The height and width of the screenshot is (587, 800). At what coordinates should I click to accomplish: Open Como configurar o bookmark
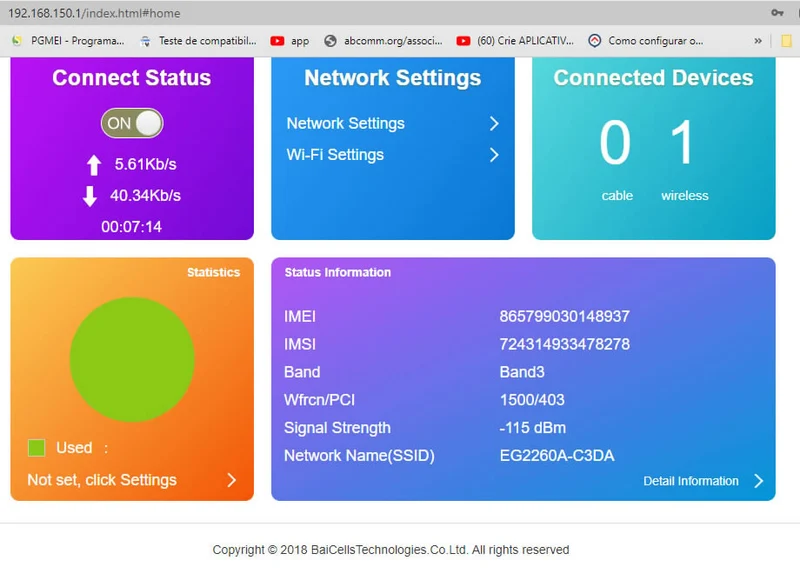click(646, 41)
